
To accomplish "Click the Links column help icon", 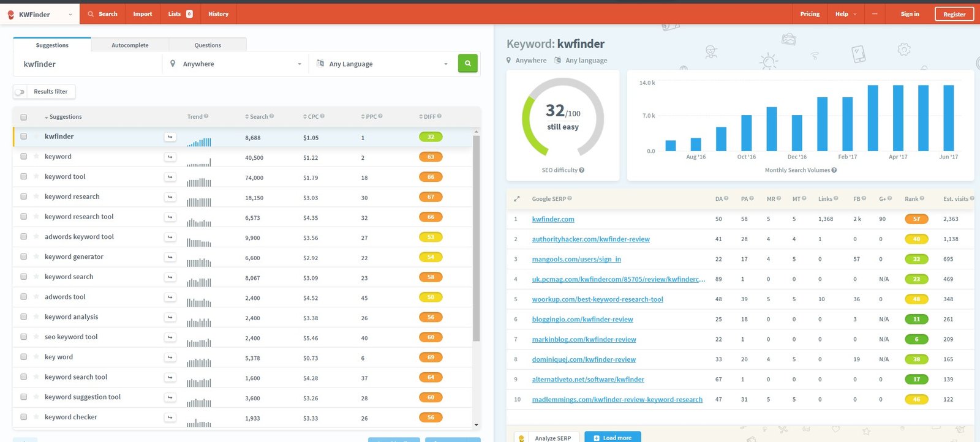I will (x=836, y=198).
